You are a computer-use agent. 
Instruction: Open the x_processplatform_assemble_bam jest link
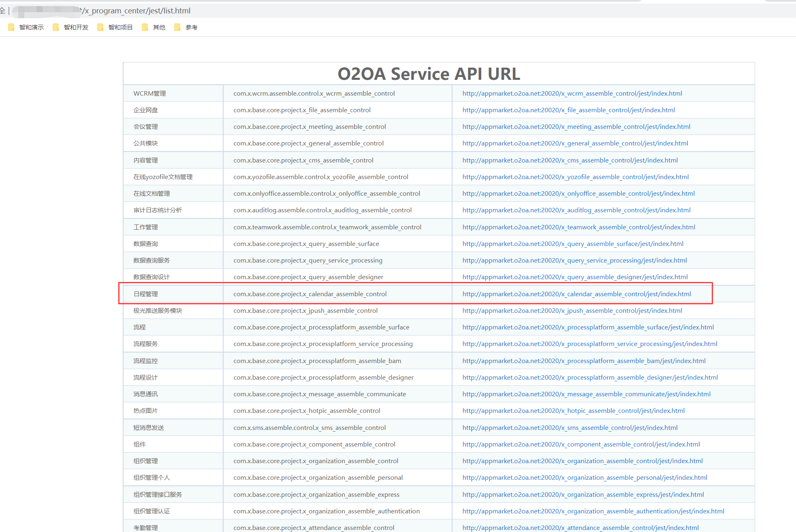(584, 361)
